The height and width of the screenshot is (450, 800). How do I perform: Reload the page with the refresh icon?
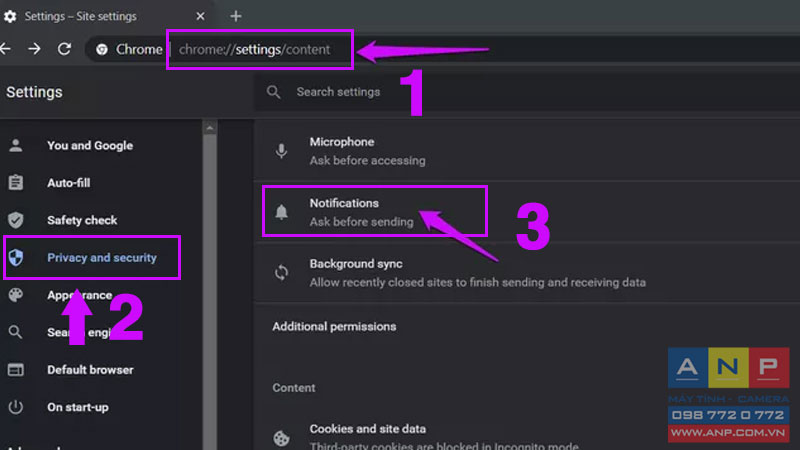(64, 49)
